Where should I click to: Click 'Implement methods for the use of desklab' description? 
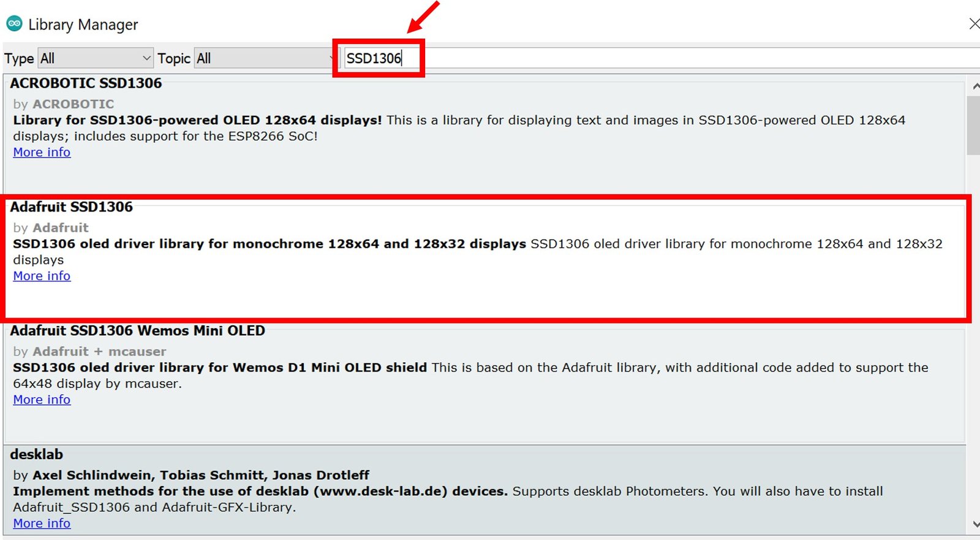[x=260, y=492]
